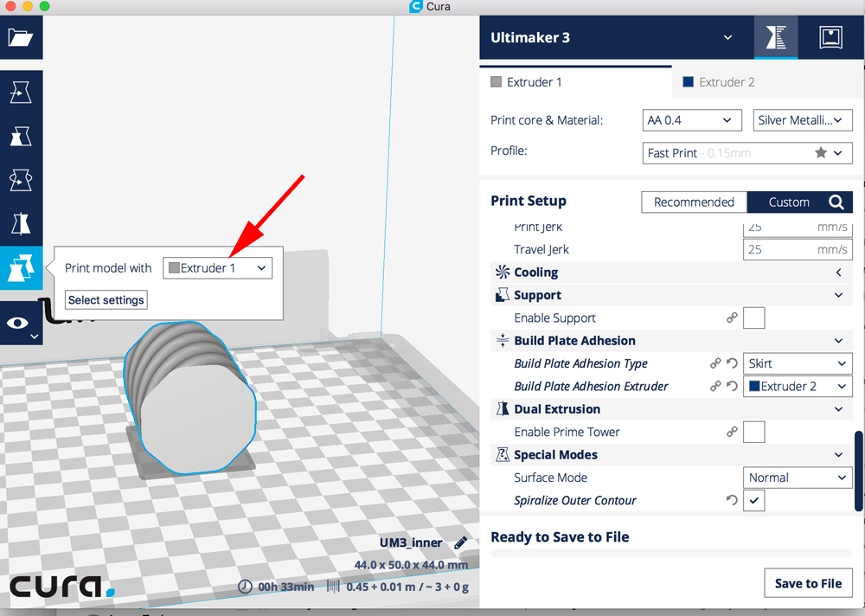Switch to Recommended print setup

point(694,202)
